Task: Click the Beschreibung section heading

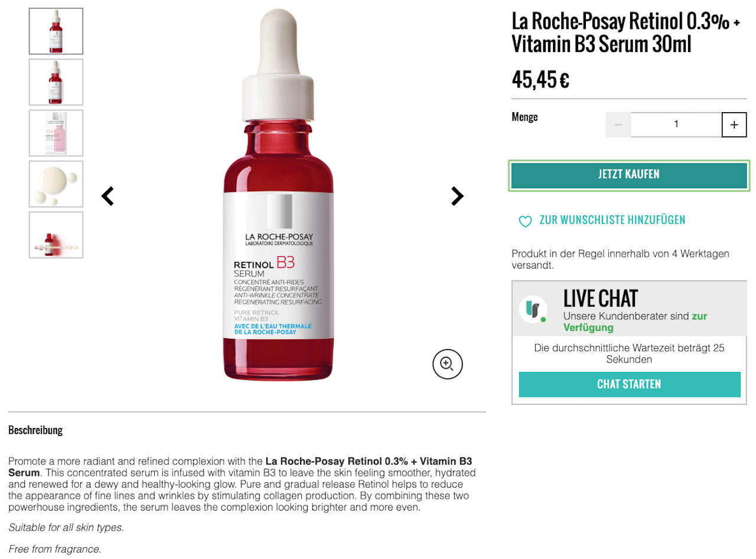Action: coord(35,430)
